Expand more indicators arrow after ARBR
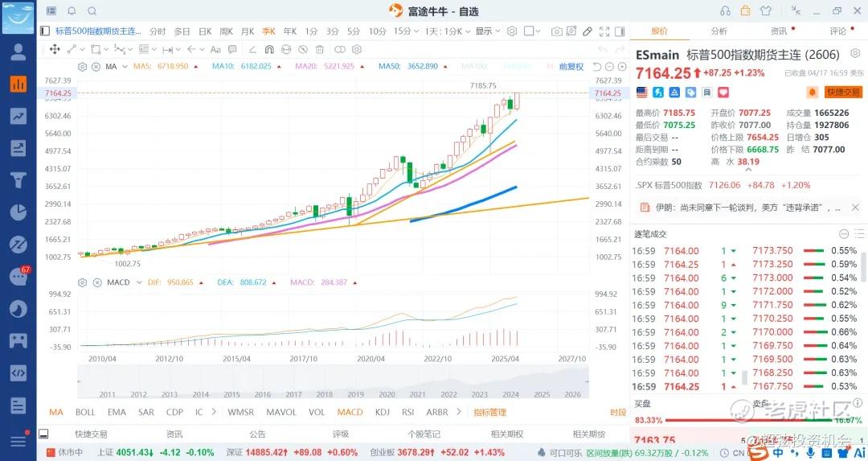This screenshot has width=868, height=461. tap(458, 412)
